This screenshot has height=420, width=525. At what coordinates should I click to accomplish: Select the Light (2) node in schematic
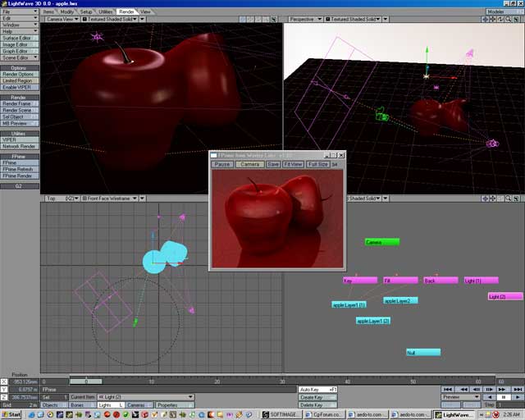[505, 296]
